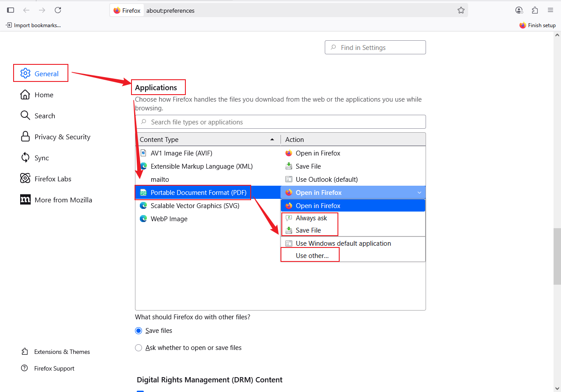Select the Save files radio button
The width and height of the screenshot is (561, 392).
(139, 331)
